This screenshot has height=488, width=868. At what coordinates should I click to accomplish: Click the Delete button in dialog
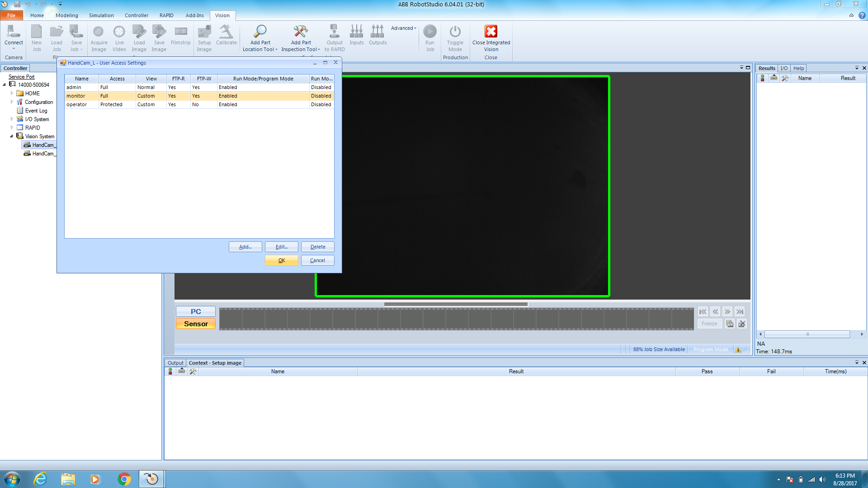pos(317,247)
